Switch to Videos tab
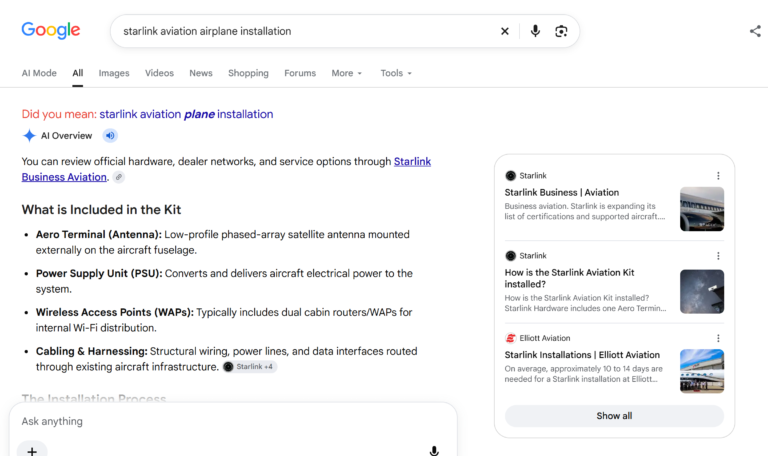The width and height of the screenshot is (768, 456). [159, 73]
